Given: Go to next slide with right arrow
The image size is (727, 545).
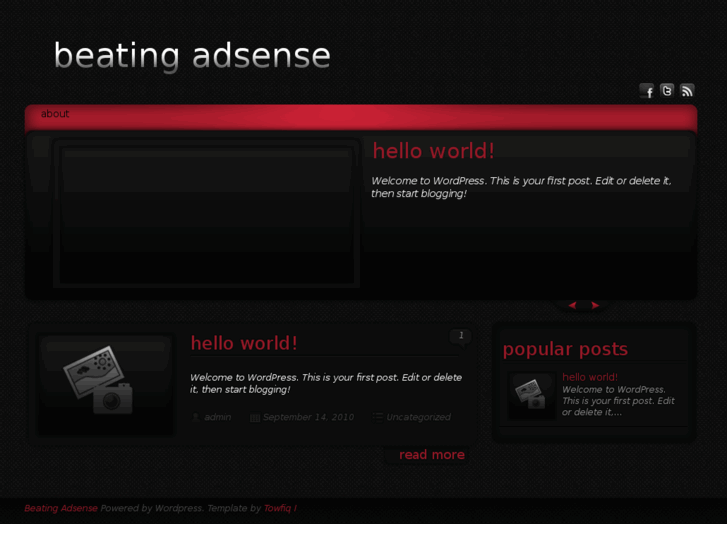Looking at the screenshot, I should click(595, 305).
